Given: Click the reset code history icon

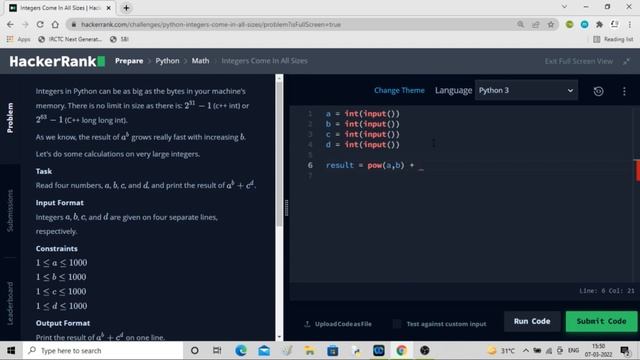Looking at the screenshot, I should (x=598, y=91).
